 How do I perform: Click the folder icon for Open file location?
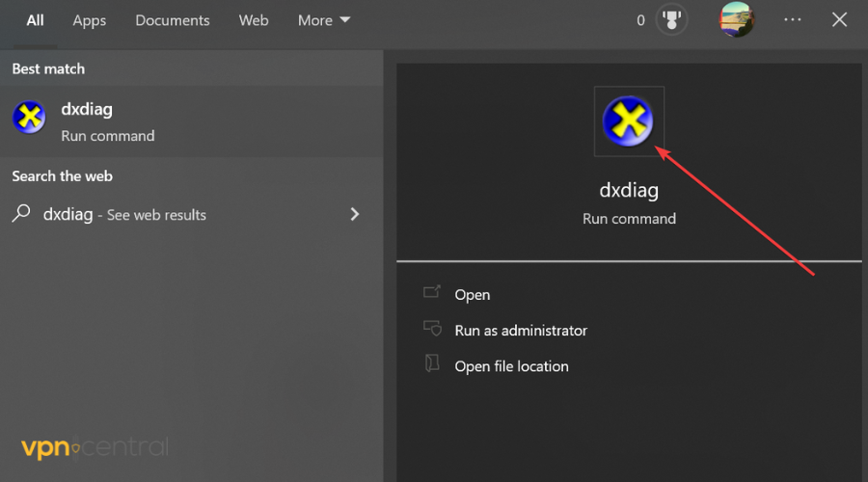coord(431,365)
